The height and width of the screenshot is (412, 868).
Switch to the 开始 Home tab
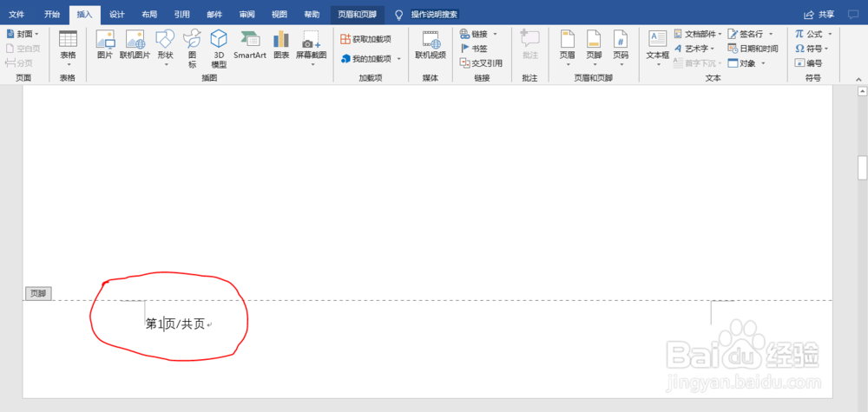click(x=52, y=15)
